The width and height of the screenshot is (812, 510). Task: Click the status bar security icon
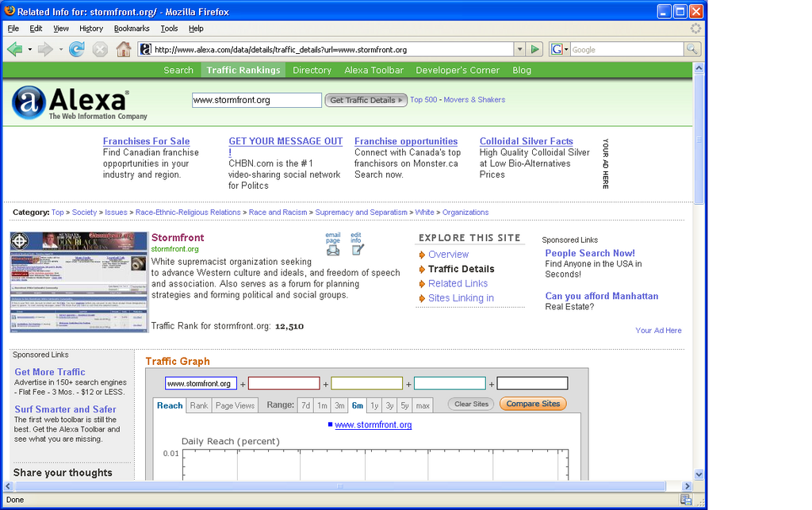pyautogui.click(x=686, y=500)
